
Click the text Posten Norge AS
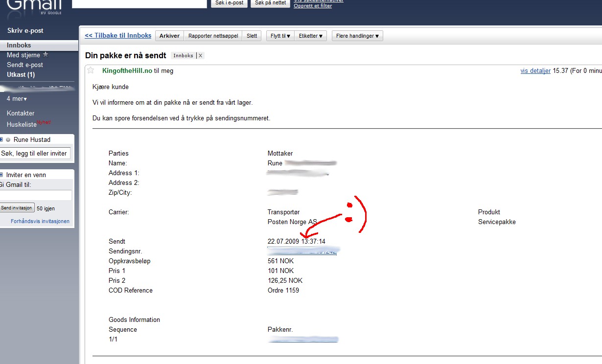292,222
